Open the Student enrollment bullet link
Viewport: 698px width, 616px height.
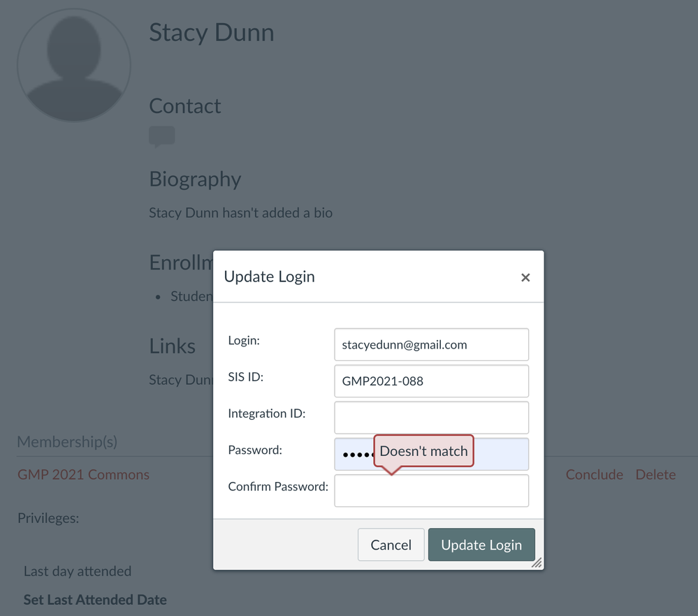pos(191,296)
